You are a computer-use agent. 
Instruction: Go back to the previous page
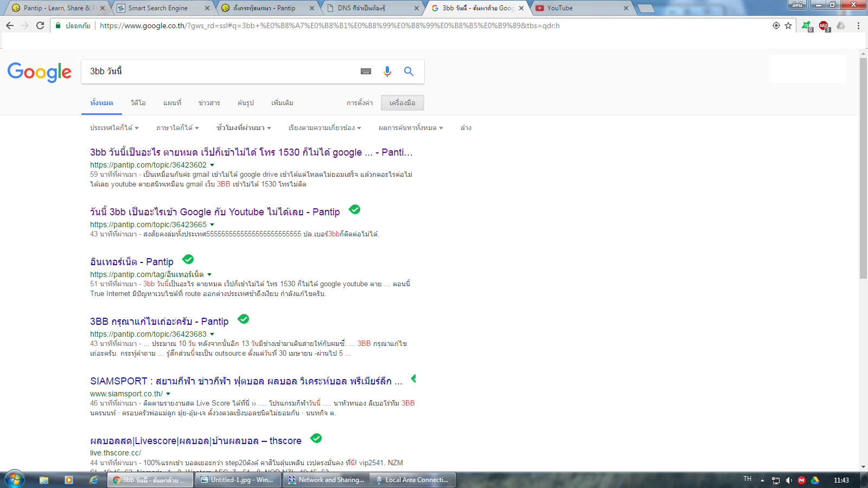tap(9, 25)
